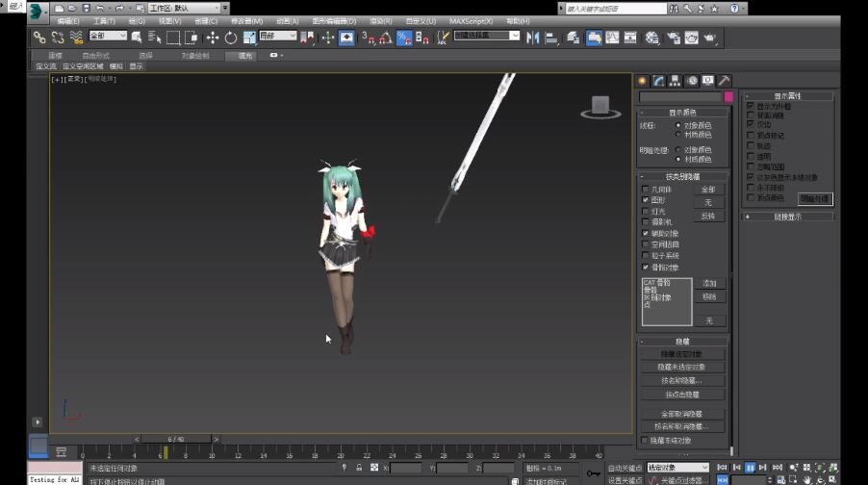The image size is (868, 485).
Task: Toggle the 几何体 hide-by-category checkbox
Action: click(646, 190)
